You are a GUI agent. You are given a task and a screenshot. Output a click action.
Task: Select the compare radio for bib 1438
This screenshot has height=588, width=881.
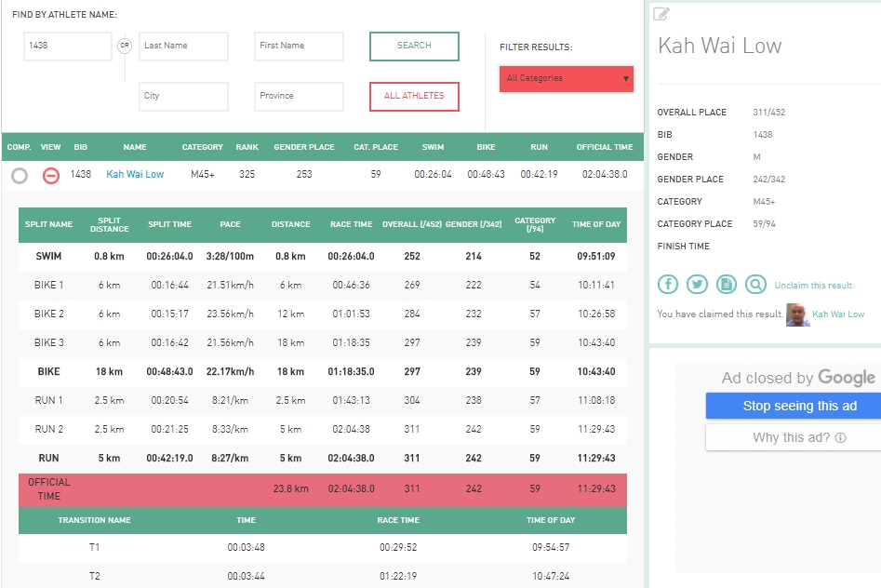(20, 175)
